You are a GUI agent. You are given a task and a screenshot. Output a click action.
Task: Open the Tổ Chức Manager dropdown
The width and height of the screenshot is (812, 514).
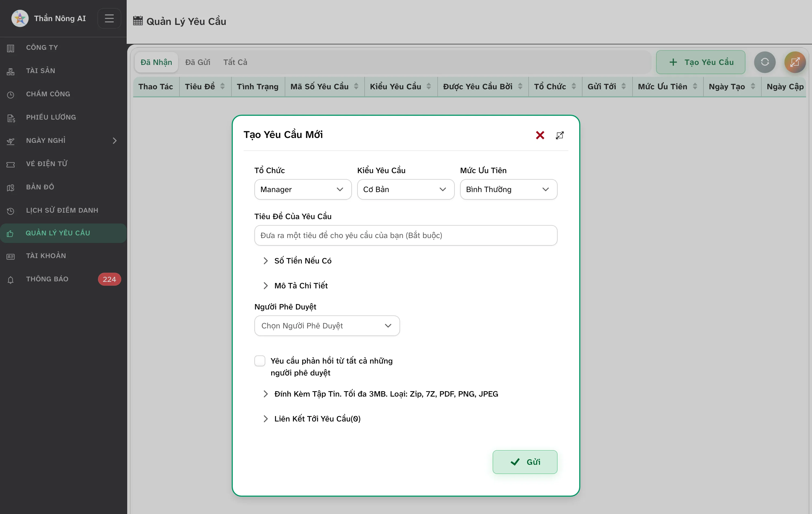(x=303, y=189)
